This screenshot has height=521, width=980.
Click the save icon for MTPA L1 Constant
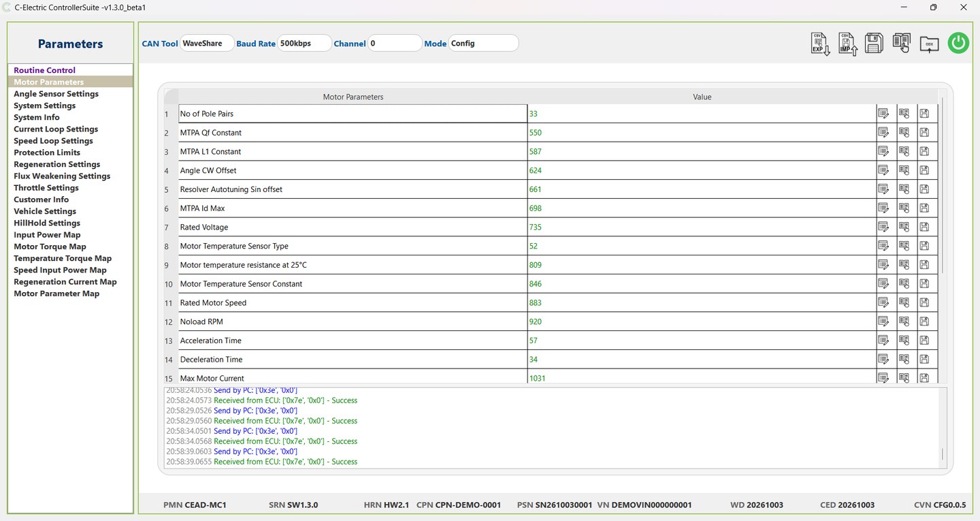pyautogui.click(x=924, y=151)
